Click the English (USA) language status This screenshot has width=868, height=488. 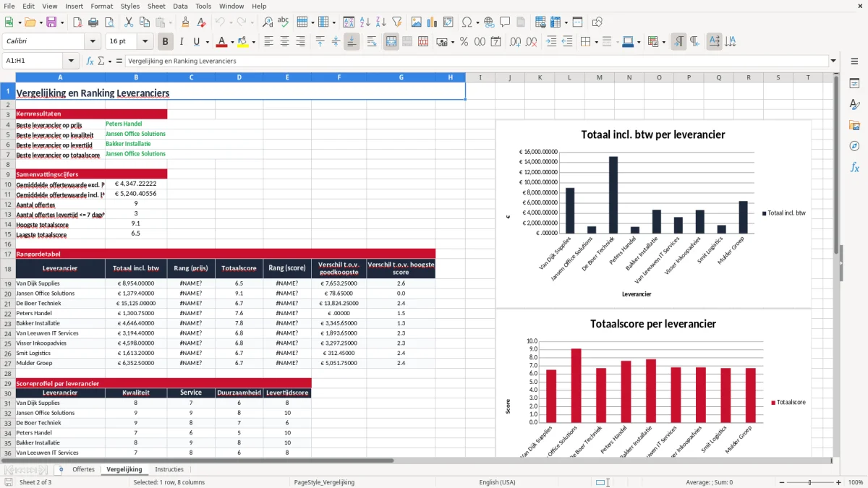(x=498, y=482)
